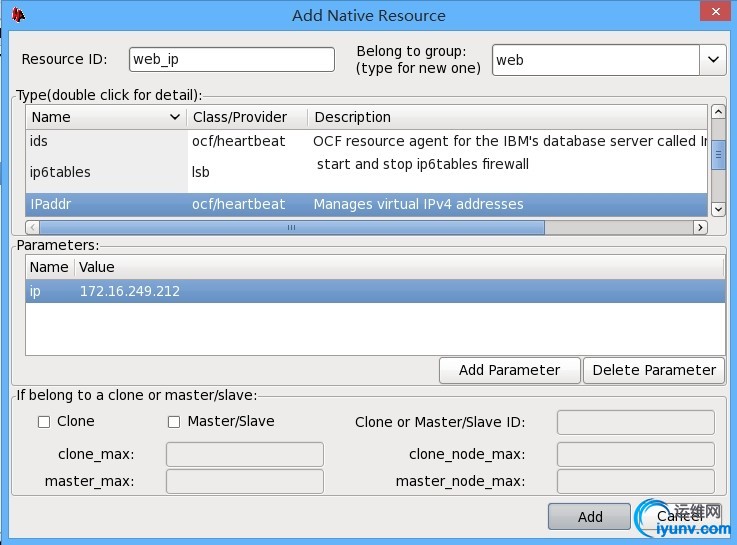Image resolution: width=737 pixels, height=545 pixels.
Task: Click the 'start and stop ip6tables firewall' description
Action: click(423, 164)
